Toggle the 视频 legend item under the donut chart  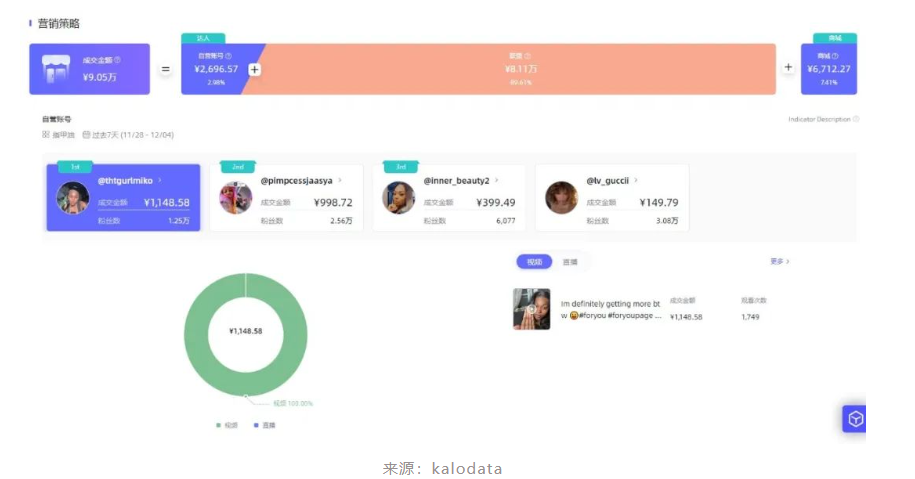coord(228,425)
